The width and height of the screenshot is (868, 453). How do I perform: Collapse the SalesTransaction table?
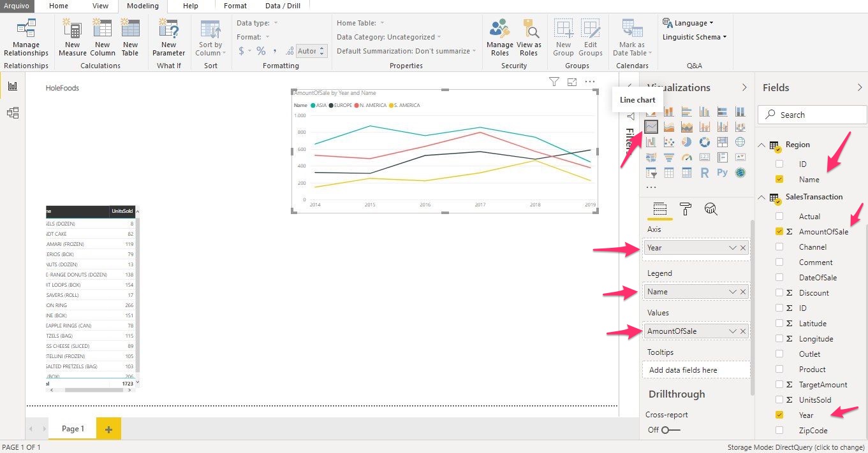click(761, 198)
